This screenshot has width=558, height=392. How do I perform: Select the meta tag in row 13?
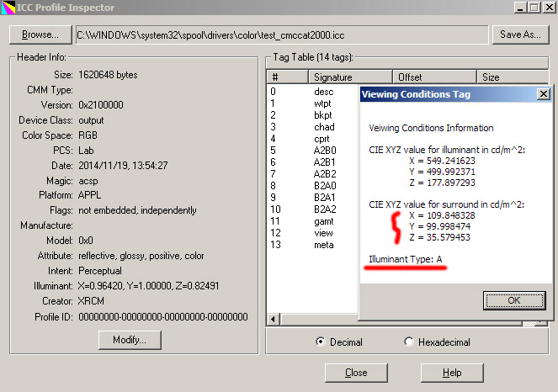(x=323, y=245)
